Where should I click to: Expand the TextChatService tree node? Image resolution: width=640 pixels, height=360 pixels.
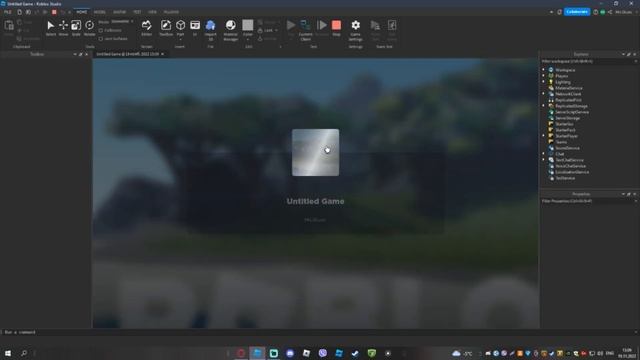tap(543, 160)
